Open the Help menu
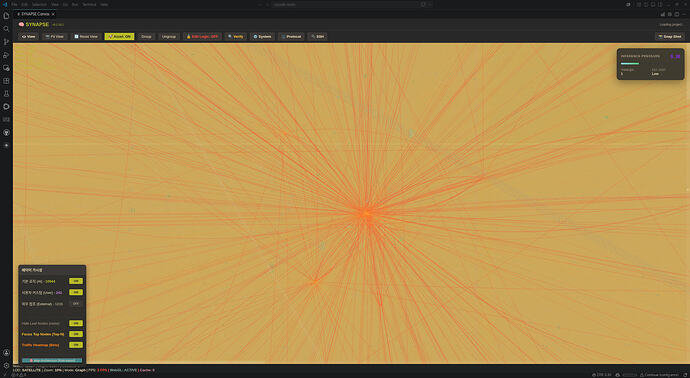The image size is (690, 378). point(104,4)
